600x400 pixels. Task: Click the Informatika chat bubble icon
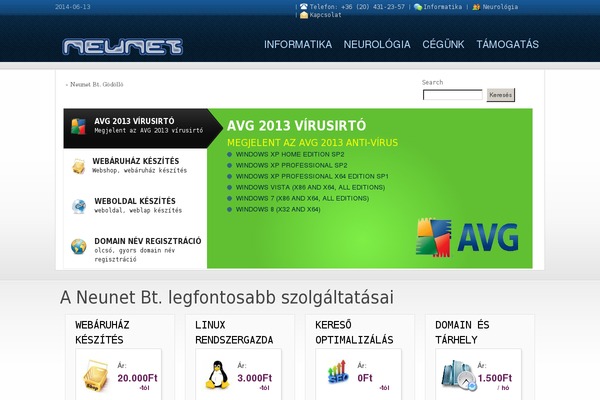(418, 7)
